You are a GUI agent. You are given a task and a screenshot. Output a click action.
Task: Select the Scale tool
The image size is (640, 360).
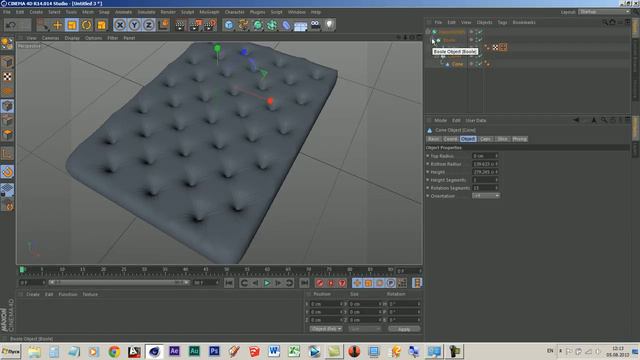click(x=72, y=25)
